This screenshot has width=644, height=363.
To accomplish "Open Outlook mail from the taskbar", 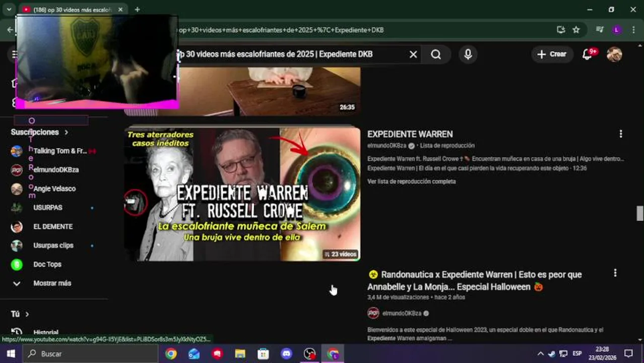I will coord(194,354).
